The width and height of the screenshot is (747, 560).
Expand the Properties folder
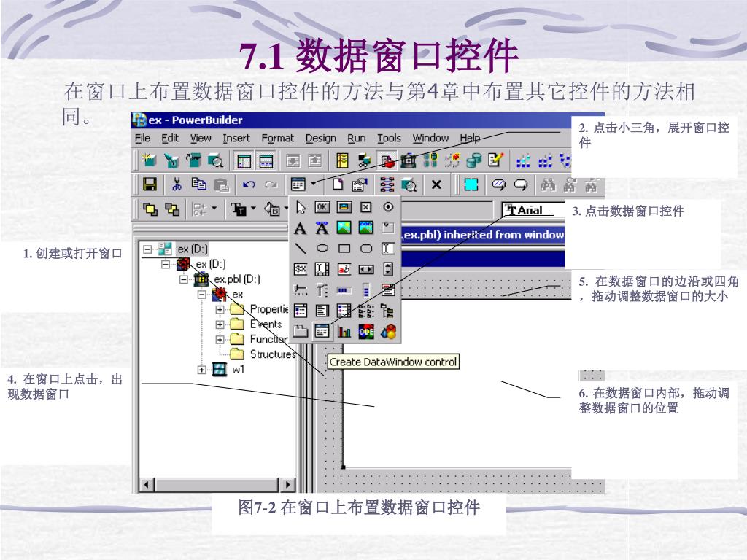click(x=220, y=309)
